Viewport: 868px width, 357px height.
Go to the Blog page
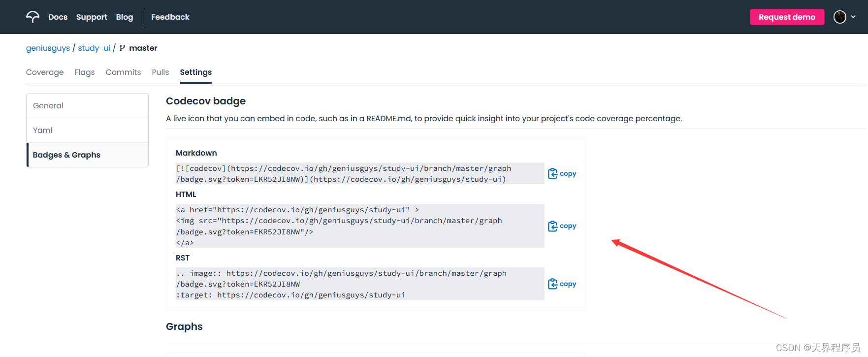click(125, 17)
